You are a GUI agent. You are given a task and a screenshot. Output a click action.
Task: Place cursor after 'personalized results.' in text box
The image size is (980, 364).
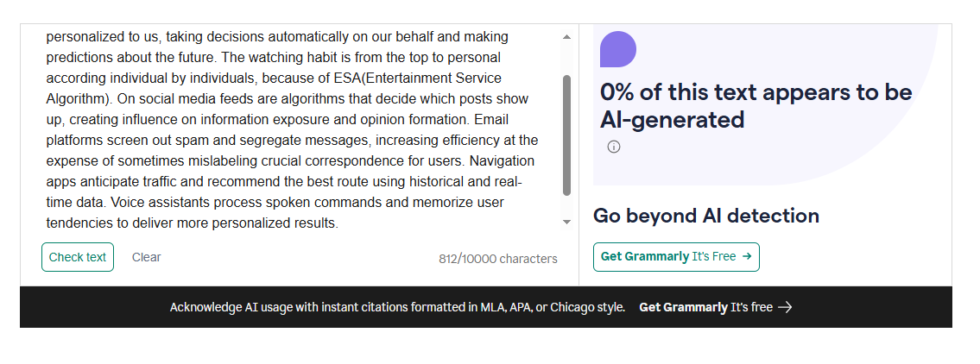point(339,223)
